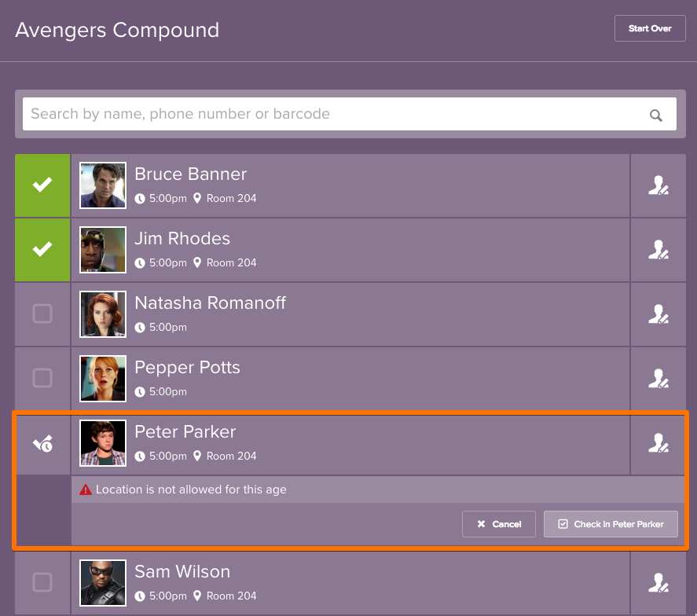Select Pepper Potts' checkbox
This screenshot has width=697, height=616.
(42, 379)
